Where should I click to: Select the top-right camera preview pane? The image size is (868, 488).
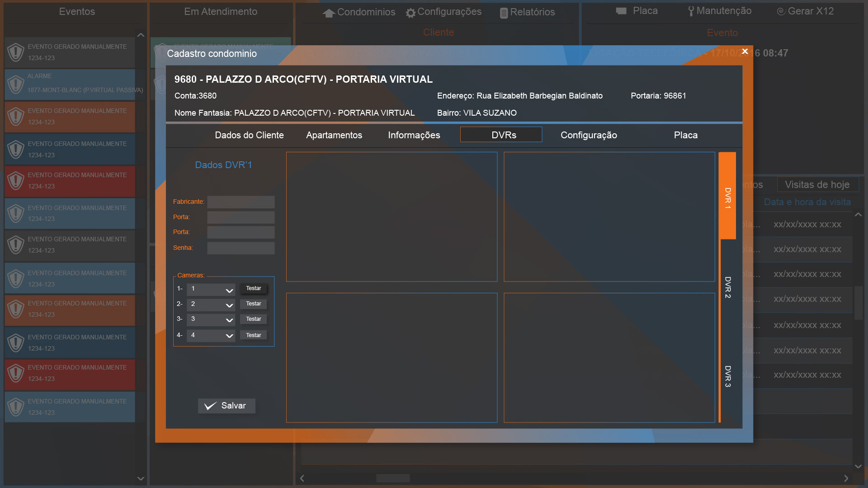(609, 217)
